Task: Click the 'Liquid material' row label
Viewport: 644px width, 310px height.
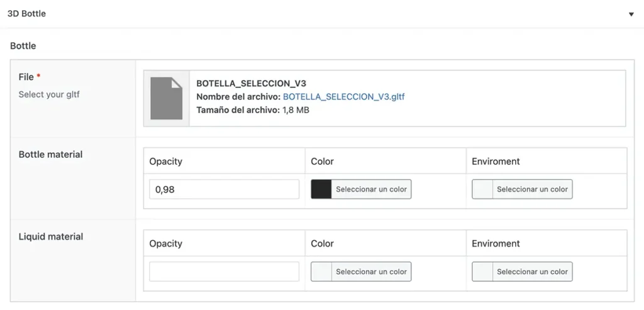Action: coord(51,237)
